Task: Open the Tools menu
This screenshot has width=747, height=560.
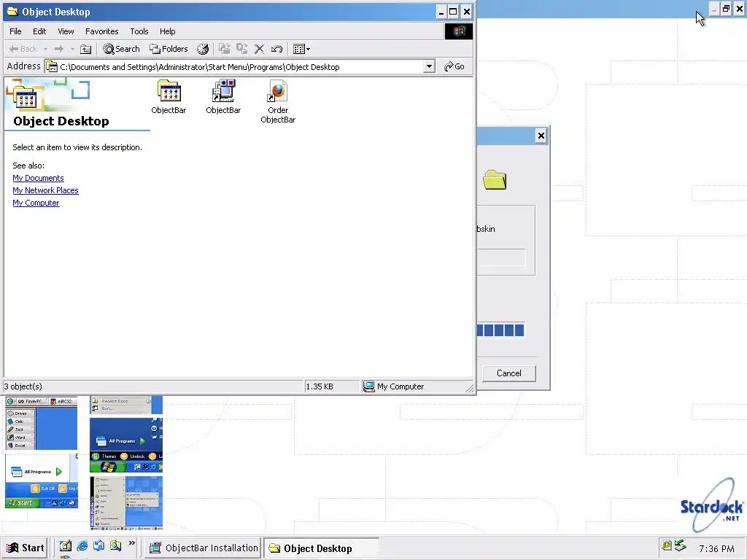Action: pos(139,31)
